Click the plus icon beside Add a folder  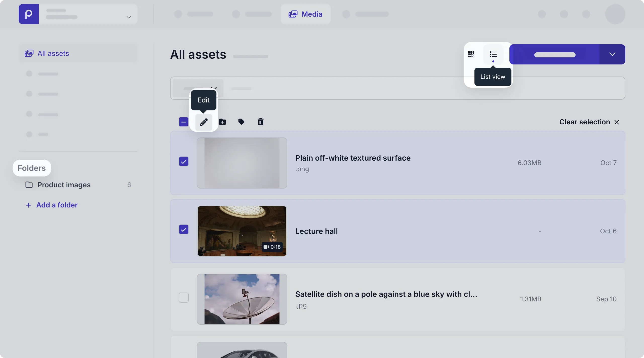(x=28, y=205)
